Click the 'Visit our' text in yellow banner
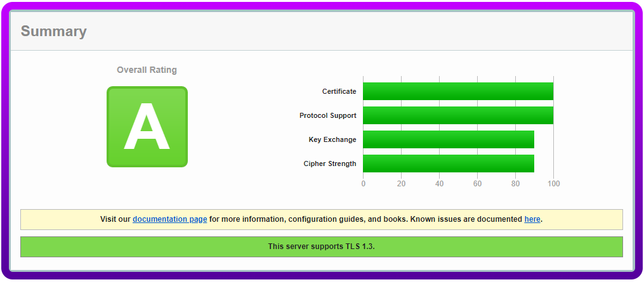Screen dimensions: 644x282 pyautogui.click(x=115, y=219)
